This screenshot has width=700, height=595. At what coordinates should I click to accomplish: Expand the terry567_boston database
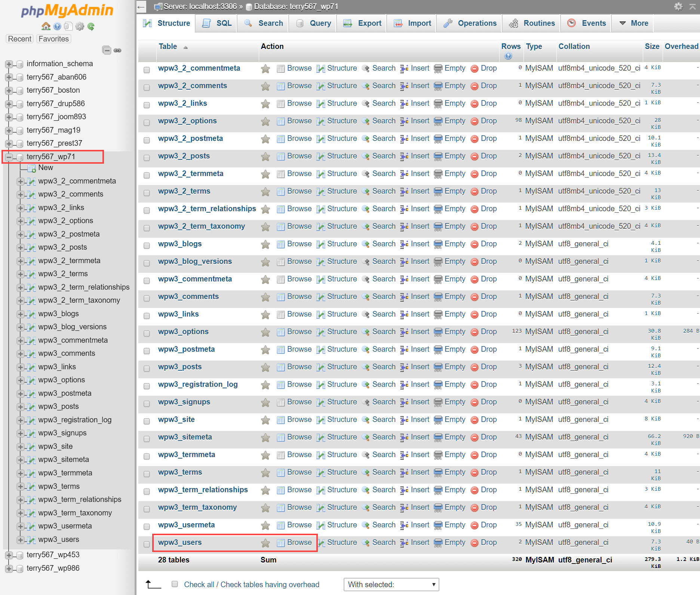coord(9,91)
